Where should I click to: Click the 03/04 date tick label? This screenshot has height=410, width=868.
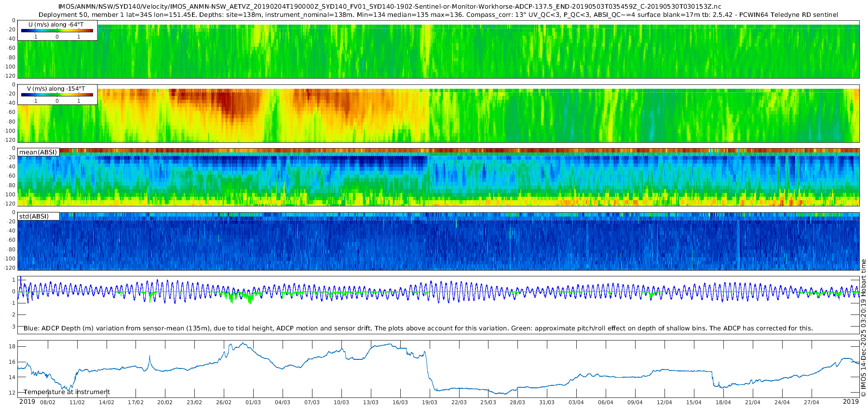[576, 402]
